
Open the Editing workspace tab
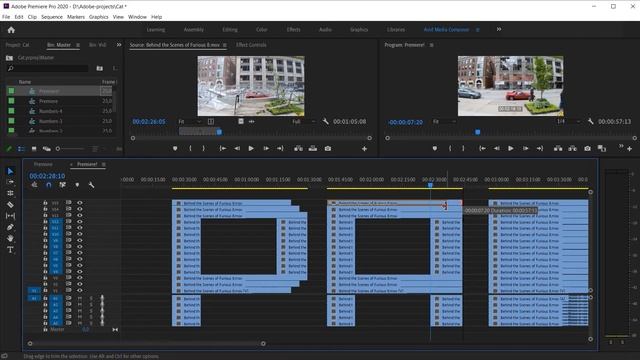pyautogui.click(x=230, y=29)
